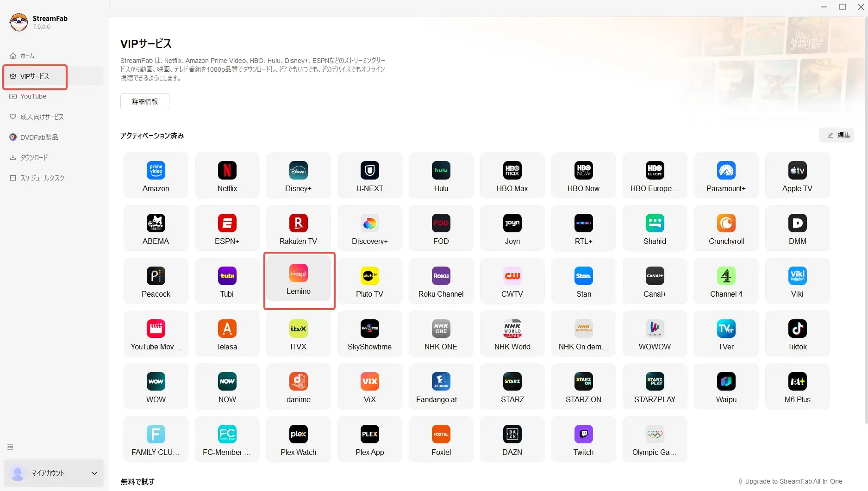The height and width of the screenshot is (491, 868).
Task: Open the ABEMA service
Action: coord(156,229)
